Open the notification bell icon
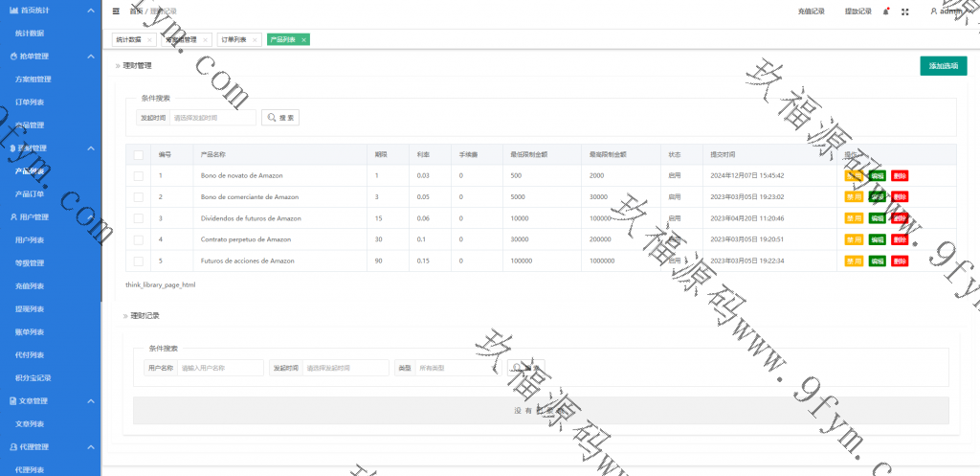 [x=885, y=11]
